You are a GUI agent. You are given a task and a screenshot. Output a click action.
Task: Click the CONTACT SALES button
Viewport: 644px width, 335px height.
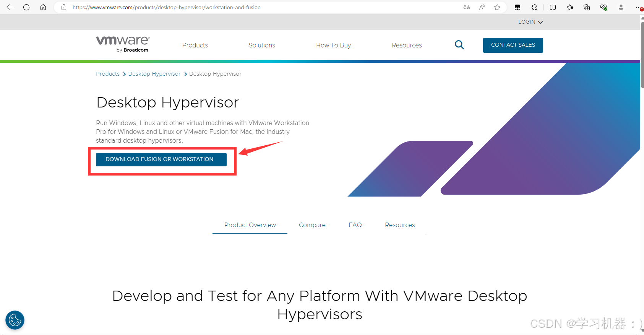coord(513,45)
